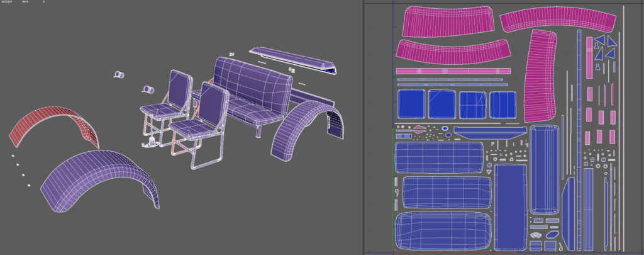644x255 pixels.
Task: Select the tall blue UV rectangle in the lower center
Action: 511,207
